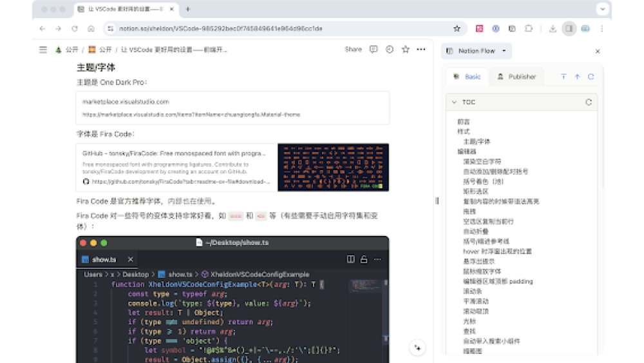Image resolution: width=644 pixels, height=363 pixels.
Task: Favorite this Notion page with star
Action: pos(405,50)
